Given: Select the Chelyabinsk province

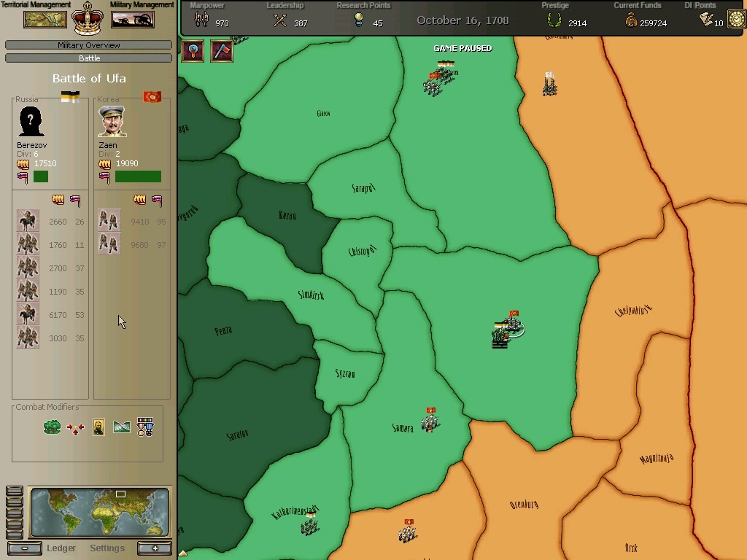Looking at the screenshot, I should (x=633, y=311).
